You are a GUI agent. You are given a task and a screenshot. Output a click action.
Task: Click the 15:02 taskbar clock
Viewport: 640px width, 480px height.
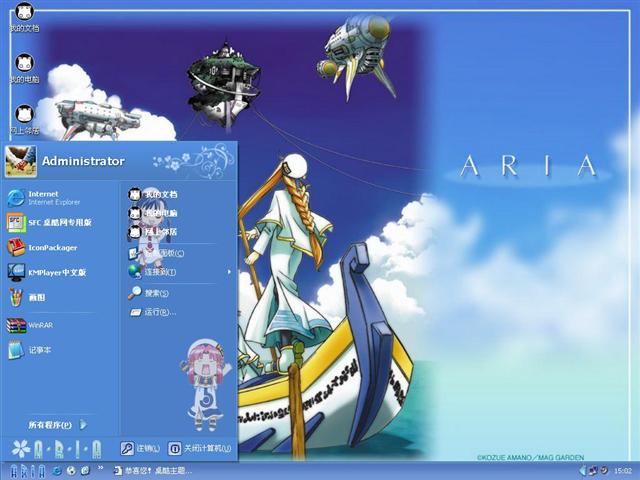pos(623,471)
